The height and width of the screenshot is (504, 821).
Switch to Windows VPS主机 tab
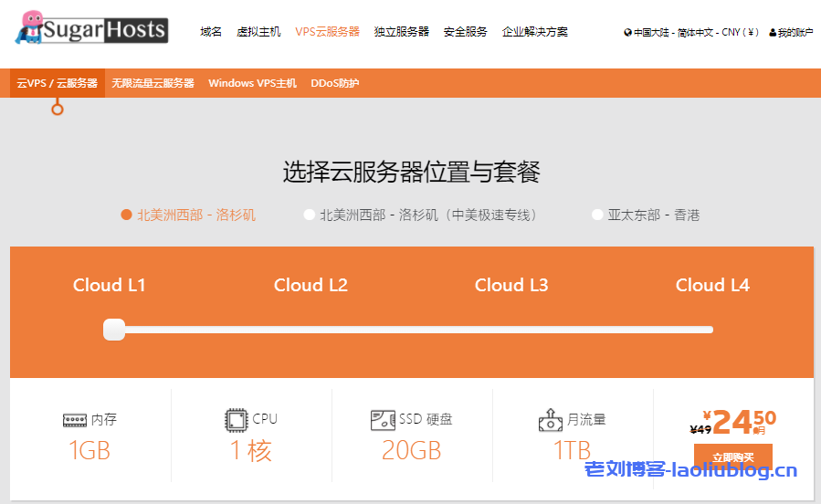[x=252, y=83]
